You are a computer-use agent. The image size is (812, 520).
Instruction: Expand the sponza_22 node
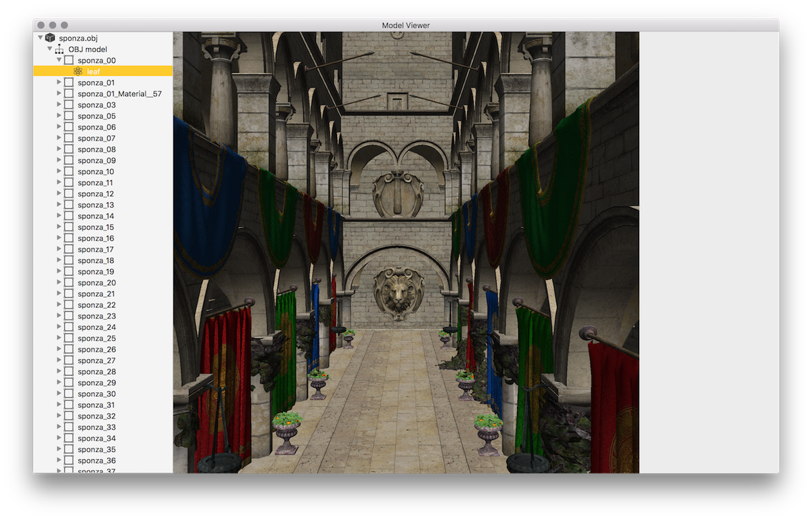tap(59, 305)
